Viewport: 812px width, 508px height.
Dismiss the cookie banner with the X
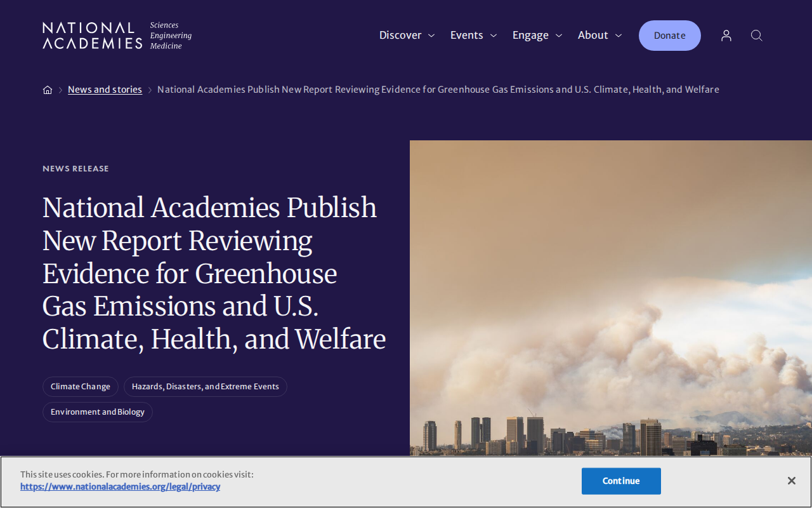[792, 481]
